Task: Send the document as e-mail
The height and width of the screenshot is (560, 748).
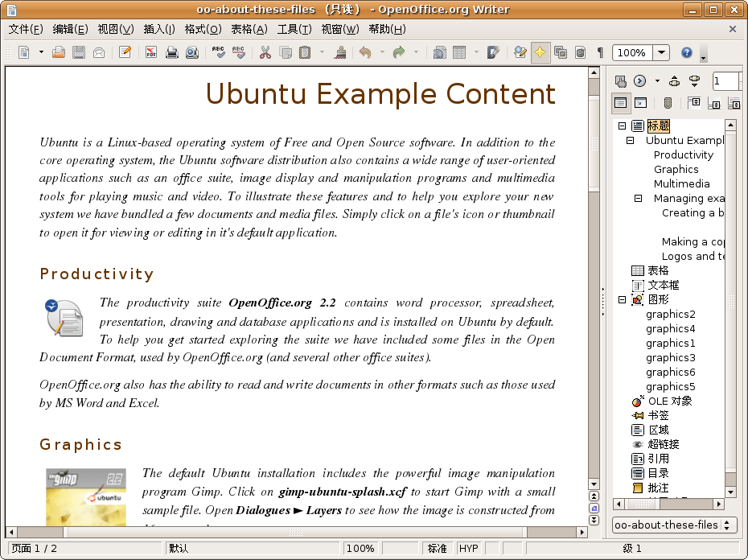Action: click(99, 52)
